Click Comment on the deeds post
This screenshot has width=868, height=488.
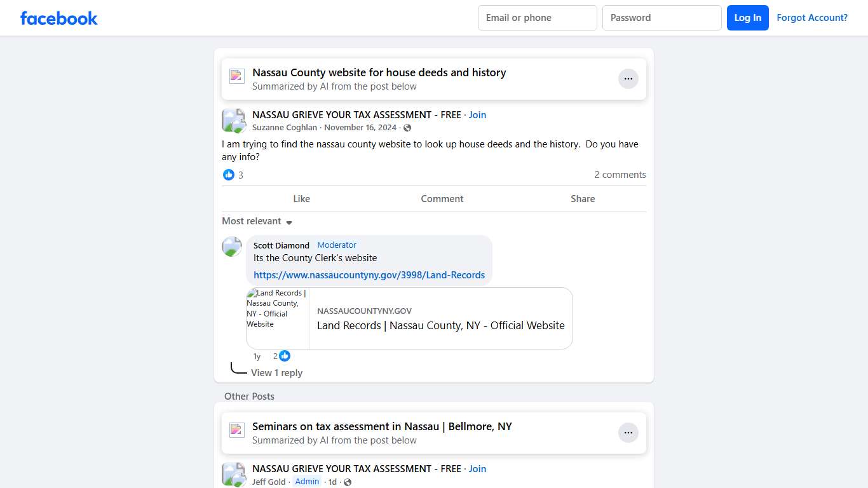(x=442, y=198)
